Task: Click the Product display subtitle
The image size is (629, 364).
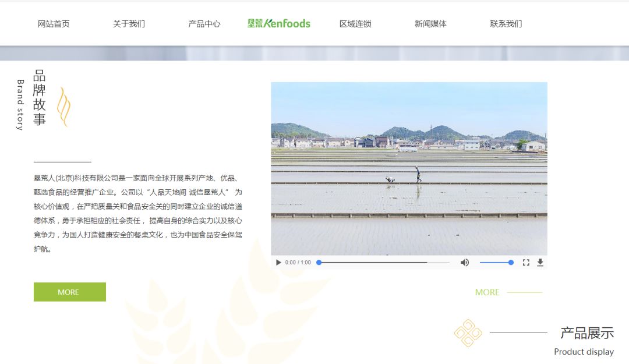Action: pos(584,352)
